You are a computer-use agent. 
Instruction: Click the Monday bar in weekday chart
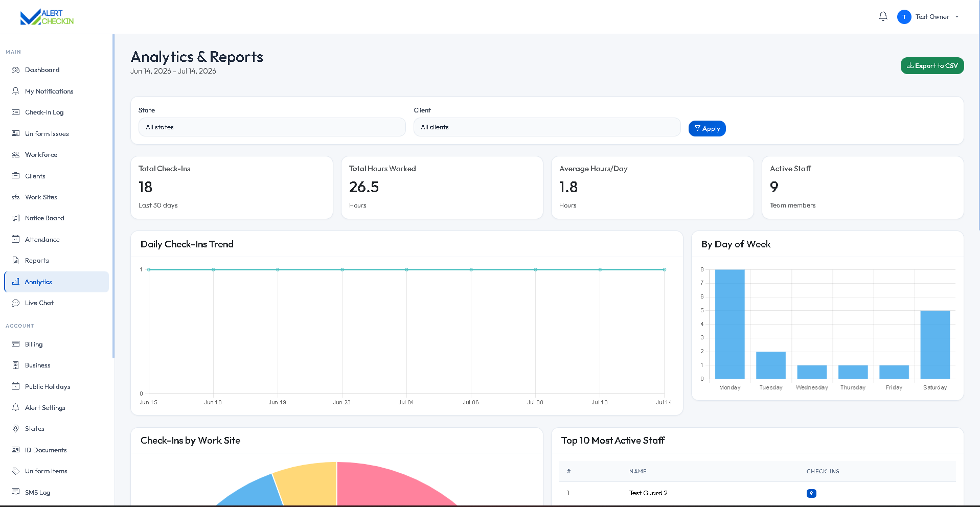click(730, 324)
